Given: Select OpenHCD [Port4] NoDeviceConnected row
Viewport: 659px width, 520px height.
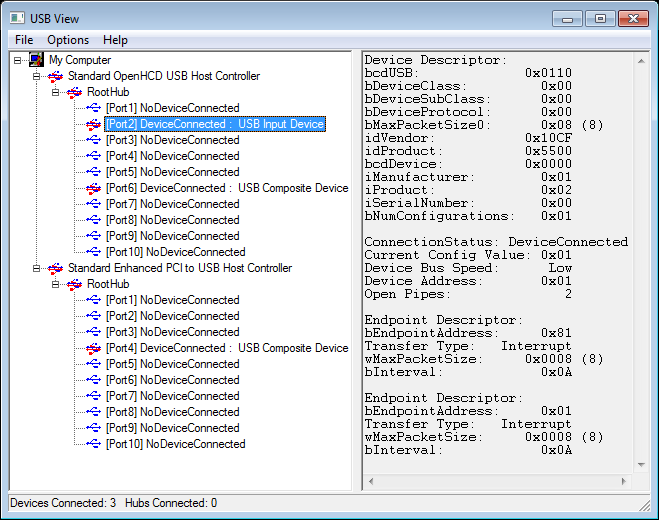Looking at the screenshot, I should [x=172, y=156].
